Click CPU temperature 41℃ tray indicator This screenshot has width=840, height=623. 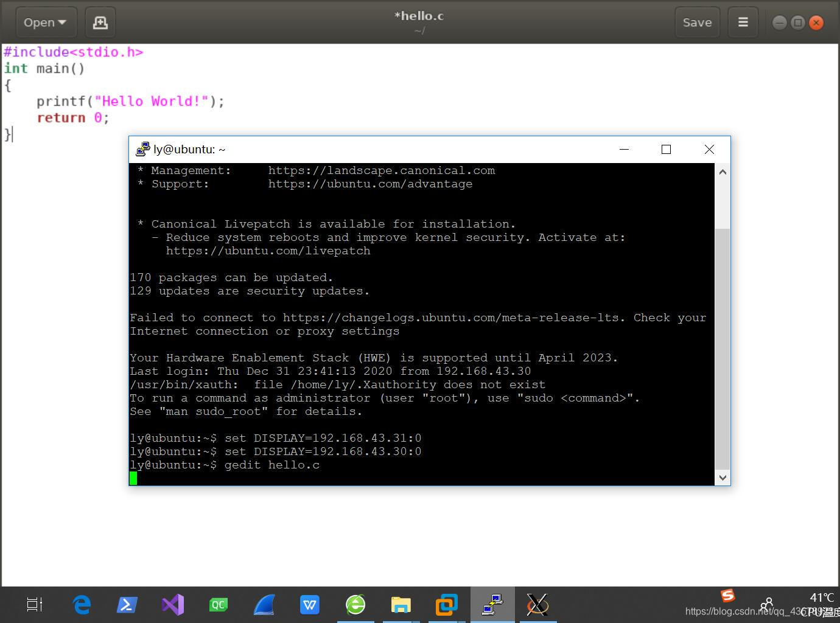point(822,604)
